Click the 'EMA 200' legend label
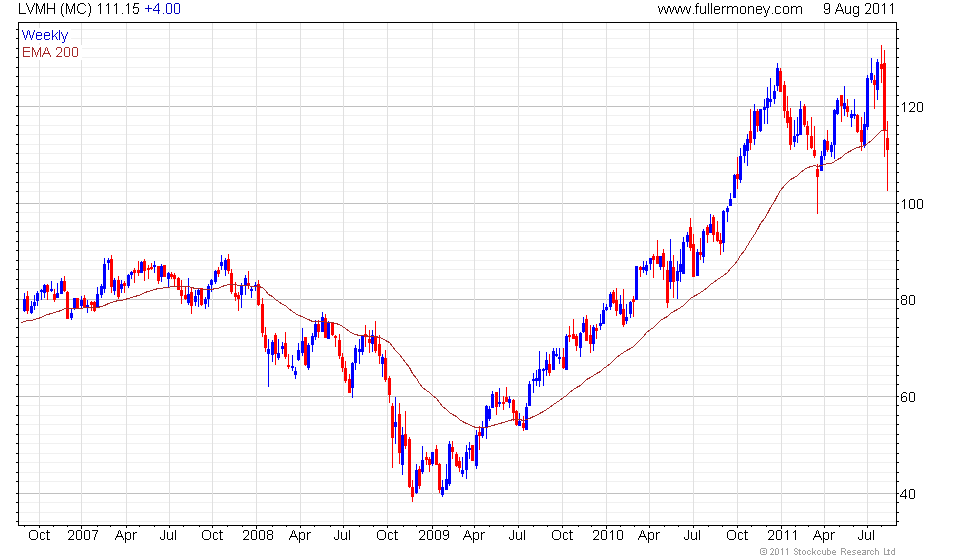The height and width of the screenshot is (560, 980). tap(51, 52)
